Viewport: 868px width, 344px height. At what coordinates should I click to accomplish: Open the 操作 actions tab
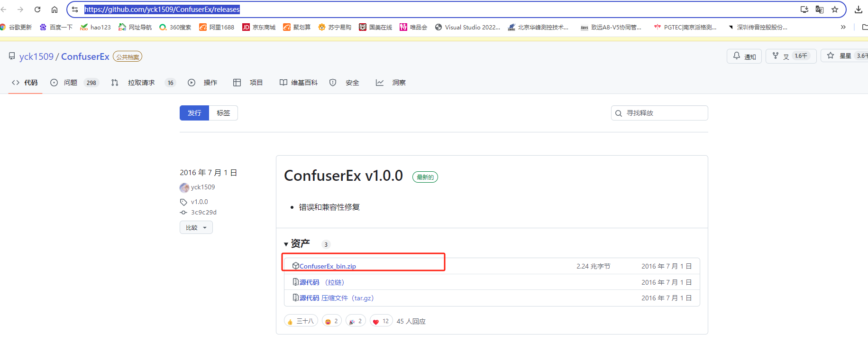pos(202,83)
